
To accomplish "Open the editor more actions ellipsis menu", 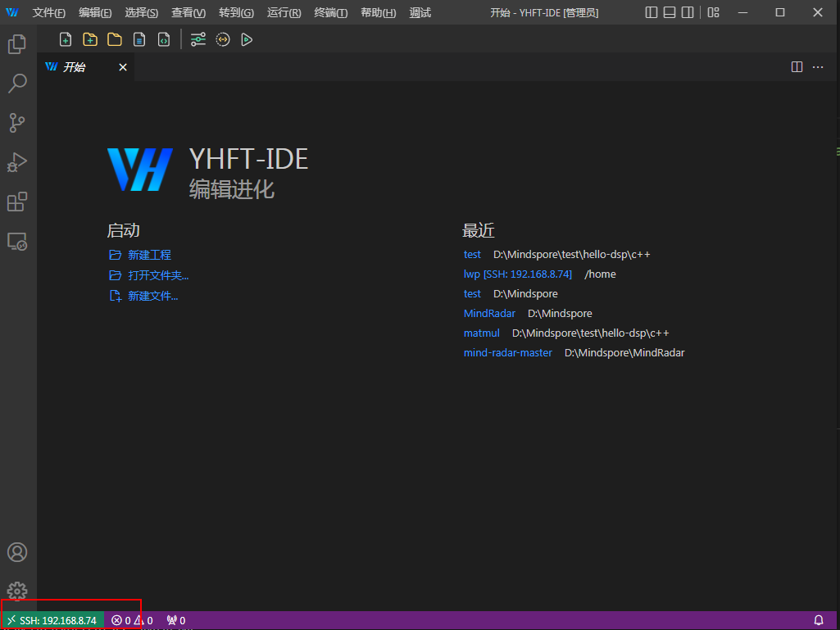I will [818, 67].
